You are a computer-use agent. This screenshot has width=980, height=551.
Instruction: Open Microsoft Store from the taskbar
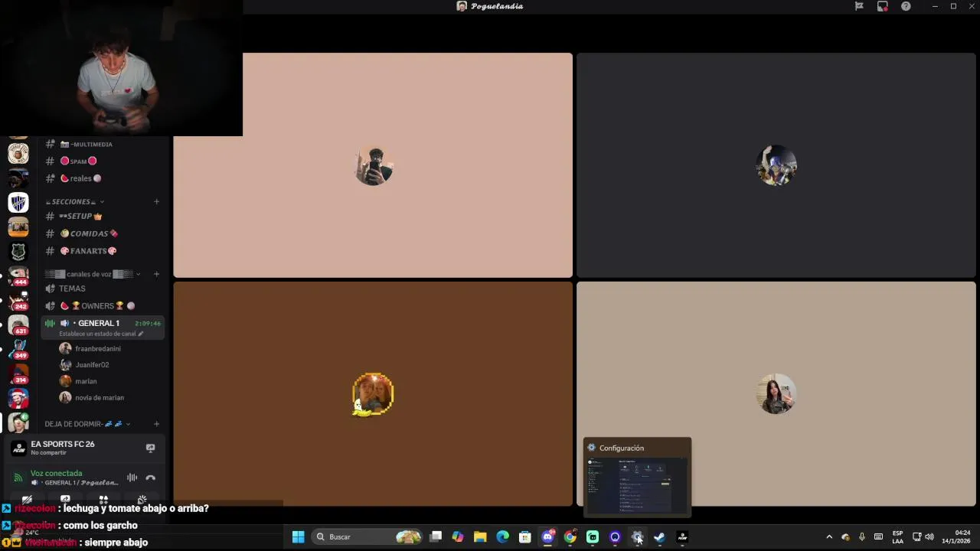click(525, 536)
